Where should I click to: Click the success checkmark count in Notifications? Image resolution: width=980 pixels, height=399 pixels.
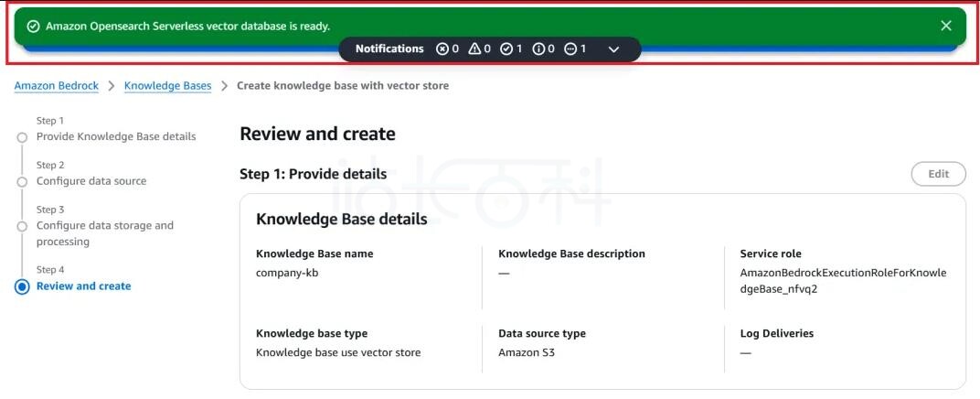point(506,49)
